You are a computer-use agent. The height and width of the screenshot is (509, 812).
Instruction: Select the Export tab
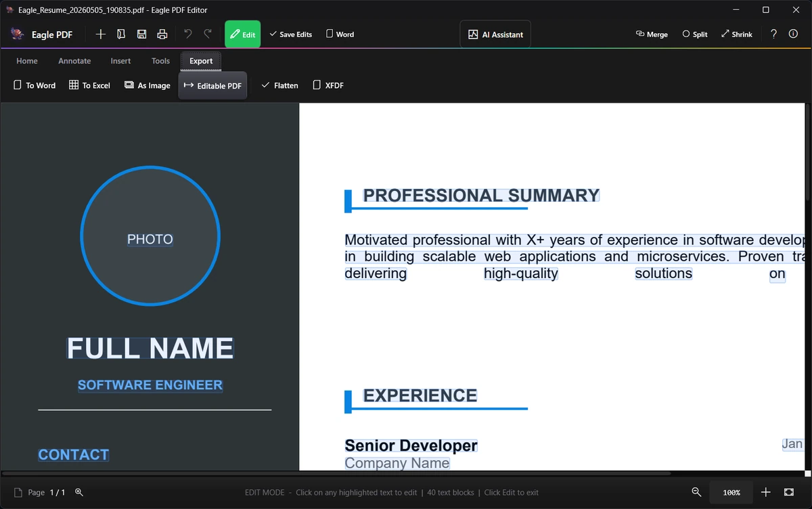(x=201, y=61)
